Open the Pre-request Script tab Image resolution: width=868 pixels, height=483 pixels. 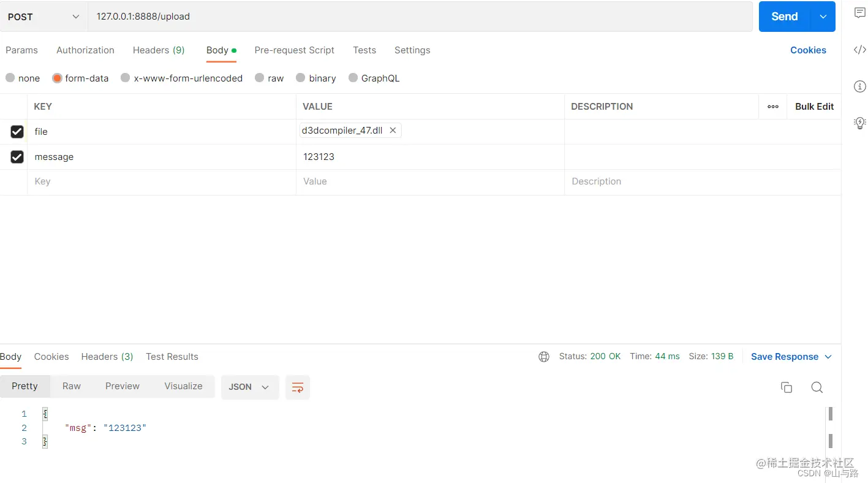294,50
